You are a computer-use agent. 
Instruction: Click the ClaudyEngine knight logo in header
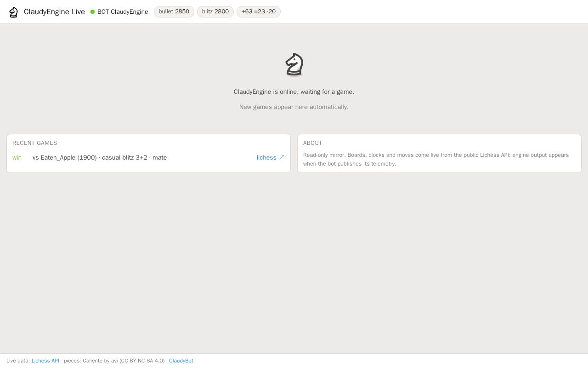pos(13,12)
